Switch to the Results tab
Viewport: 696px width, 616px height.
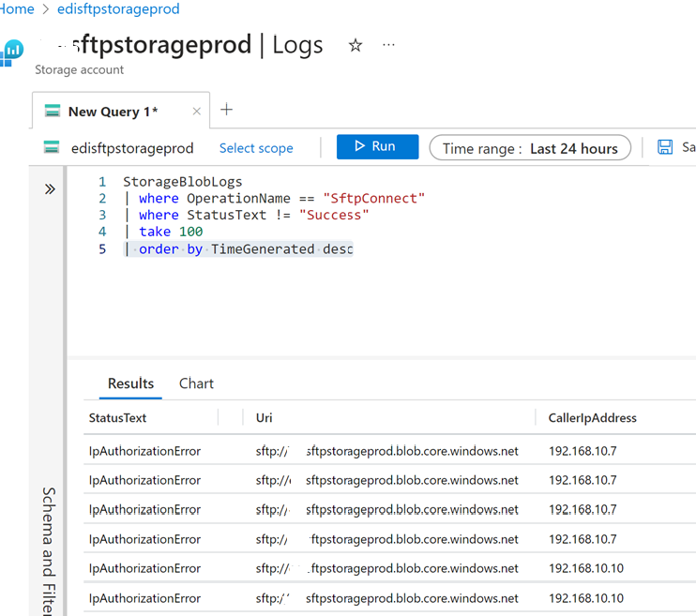coord(130,383)
